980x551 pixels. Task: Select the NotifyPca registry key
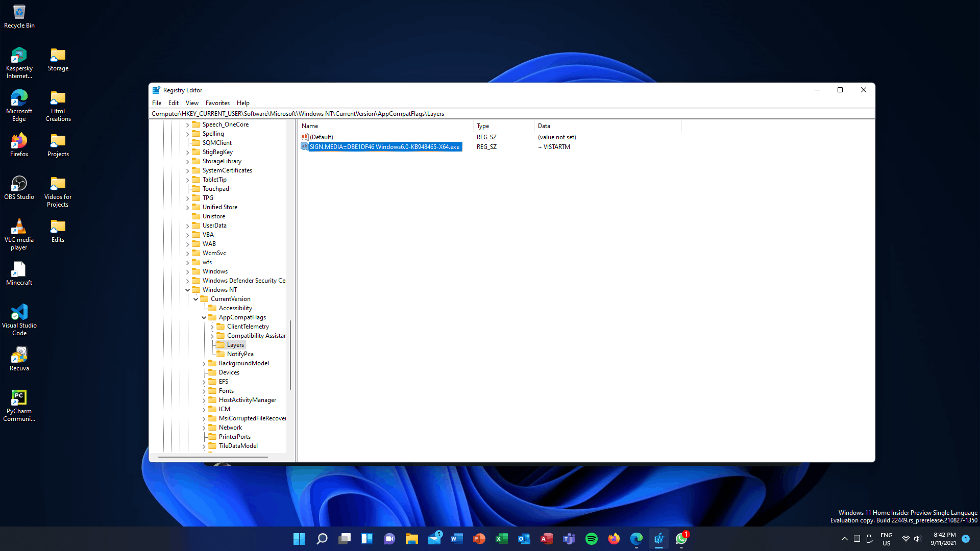240,354
